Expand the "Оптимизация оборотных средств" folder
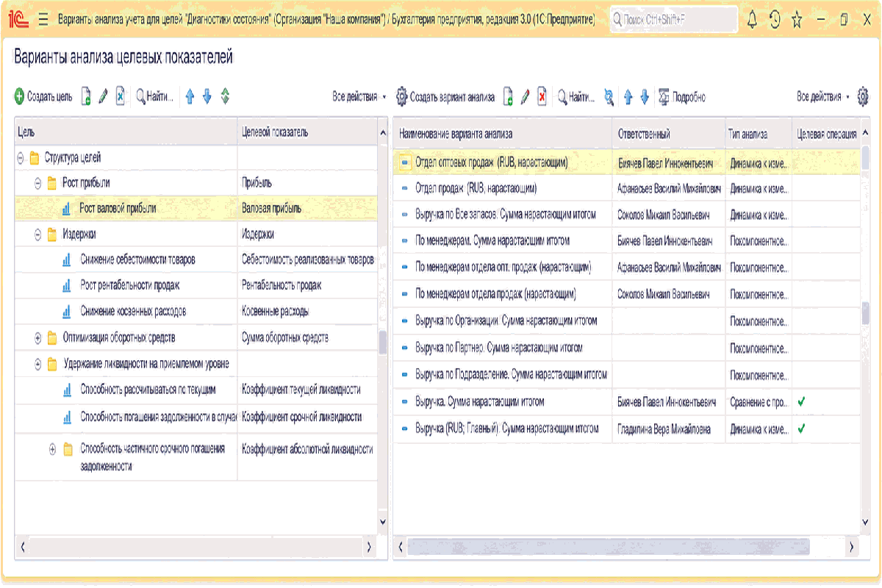The image size is (882, 588). point(38,338)
